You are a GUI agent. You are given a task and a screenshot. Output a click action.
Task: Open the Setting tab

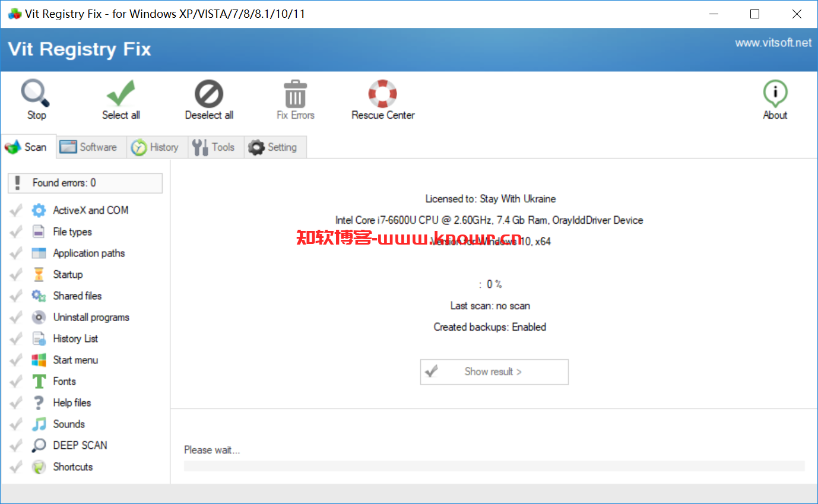click(x=275, y=147)
